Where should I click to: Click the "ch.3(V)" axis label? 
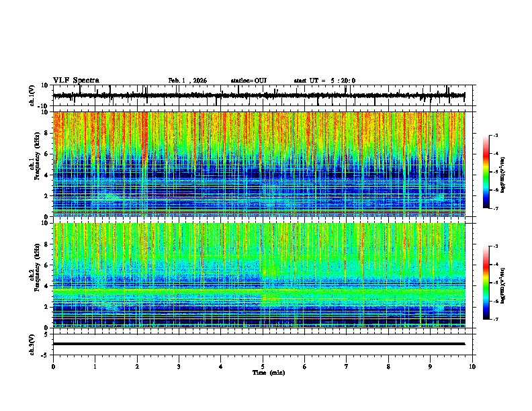[32, 345]
